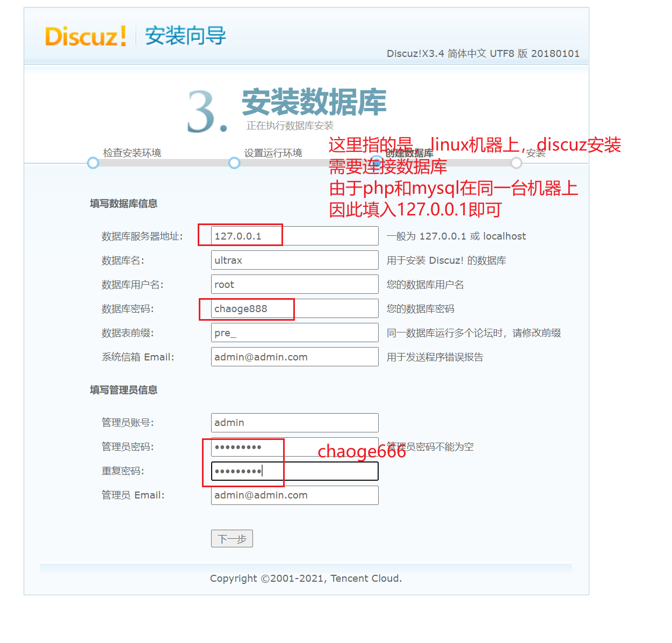The width and height of the screenshot is (672, 643).
Task: Click the 管理员 Email input field
Action: click(x=294, y=495)
